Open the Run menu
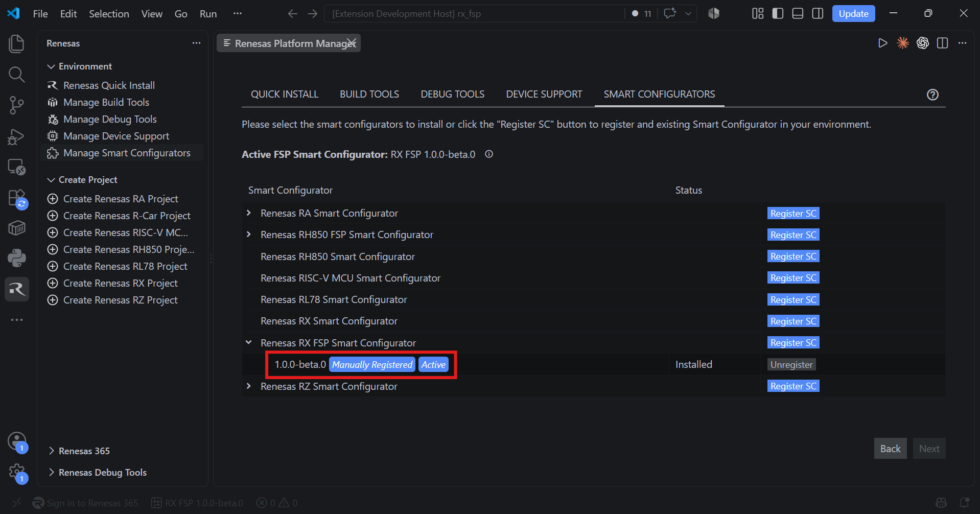980x514 pixels. coord(208,14)
